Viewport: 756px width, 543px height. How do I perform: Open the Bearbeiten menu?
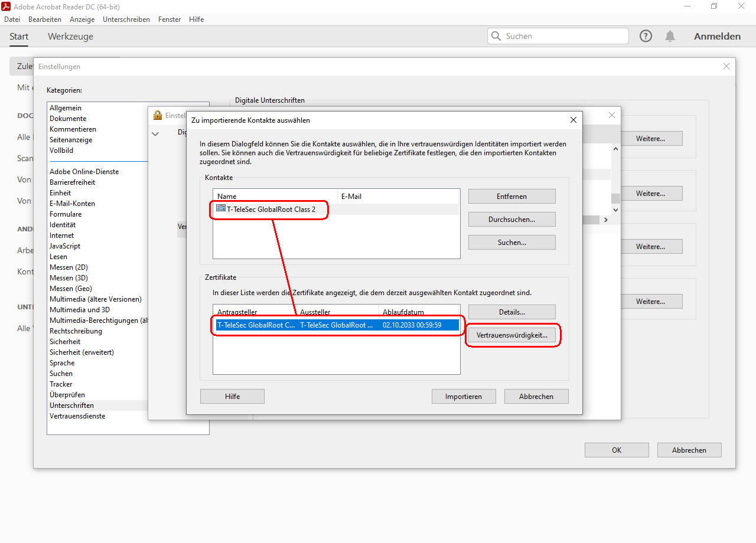45,19
